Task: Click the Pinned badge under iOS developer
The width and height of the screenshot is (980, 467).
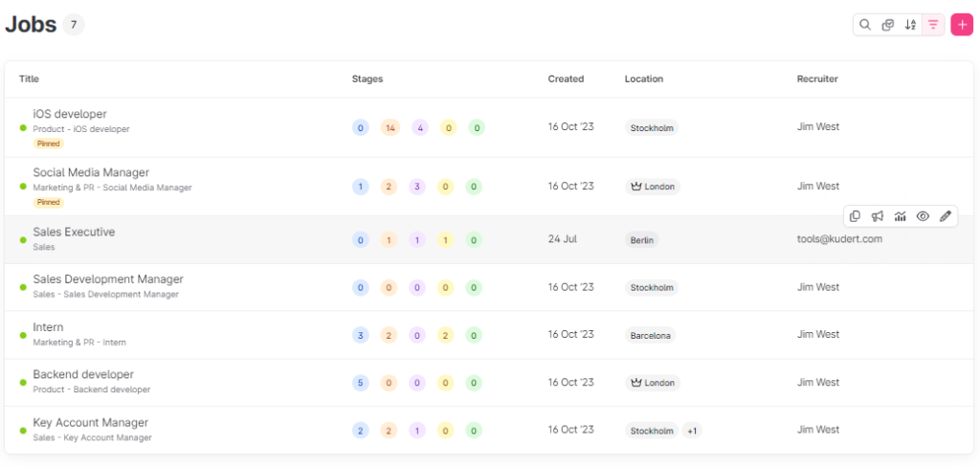Action: [x=49, y=144]
